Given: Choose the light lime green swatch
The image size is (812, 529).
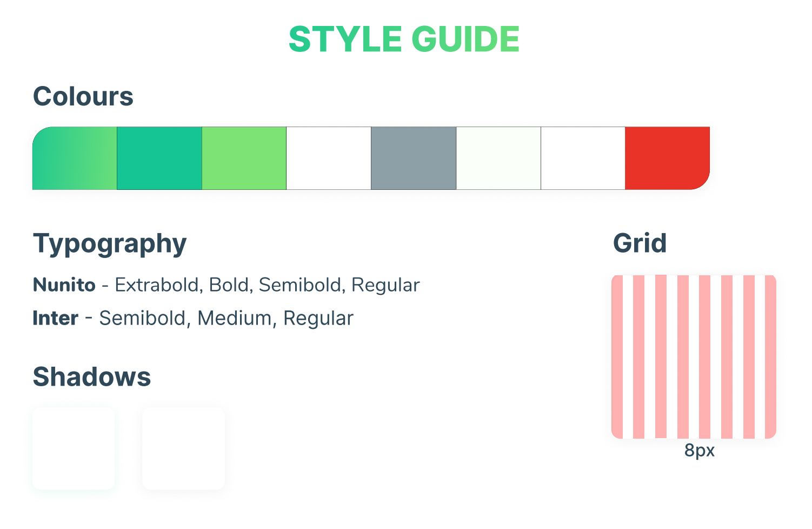Looking at the screenshot, I should click(244, 158).
